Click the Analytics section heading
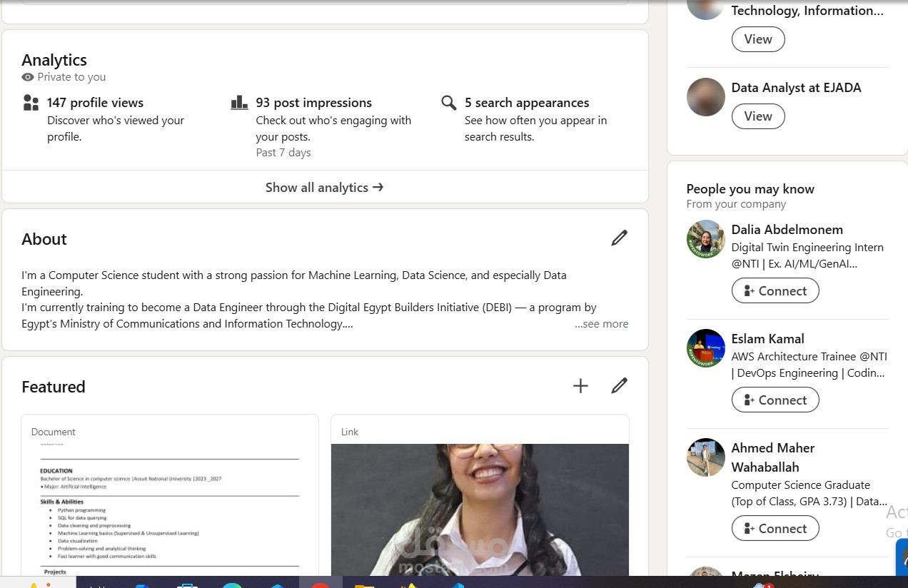The height and width of the screenshot is (588, 908). point(54,60)
